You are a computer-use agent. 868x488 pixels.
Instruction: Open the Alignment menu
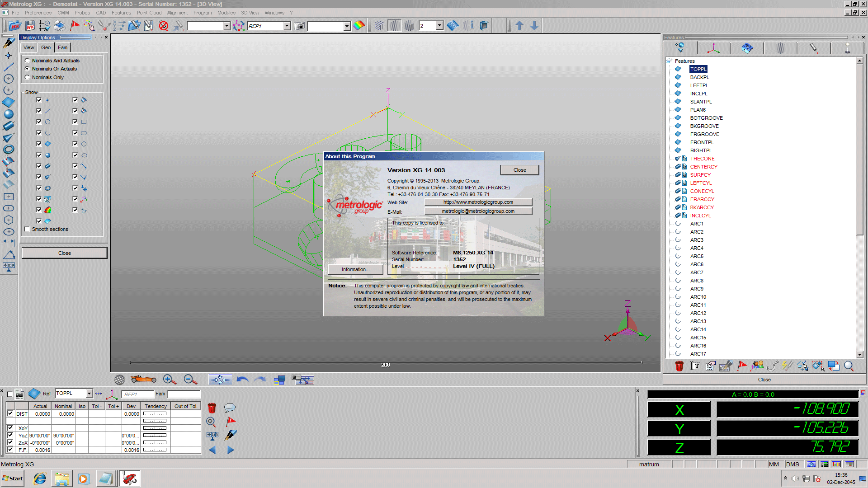[x=177, y=13]
